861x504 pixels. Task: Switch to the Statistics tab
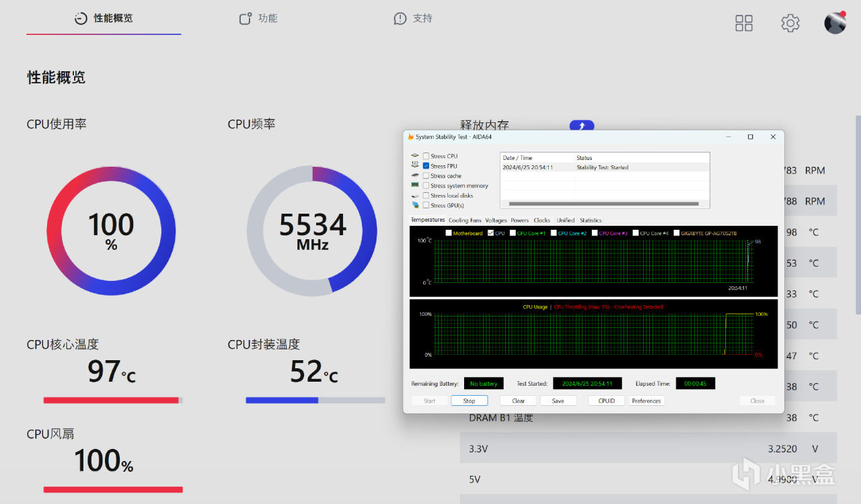tap(591, 220)
